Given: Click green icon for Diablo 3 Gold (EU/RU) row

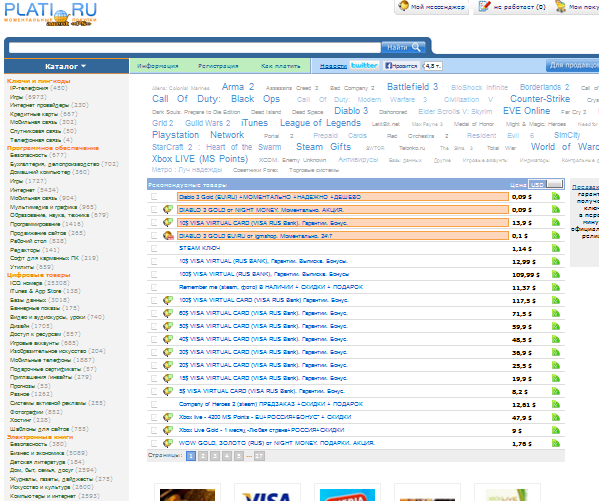Looking at the screenshot, I should tap(556, 196).
